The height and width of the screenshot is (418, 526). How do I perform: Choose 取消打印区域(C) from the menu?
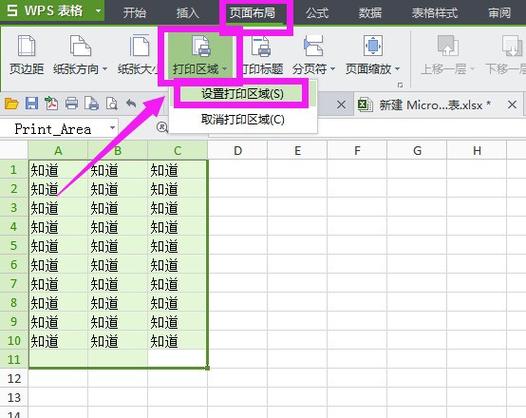(x=242, y=119)
